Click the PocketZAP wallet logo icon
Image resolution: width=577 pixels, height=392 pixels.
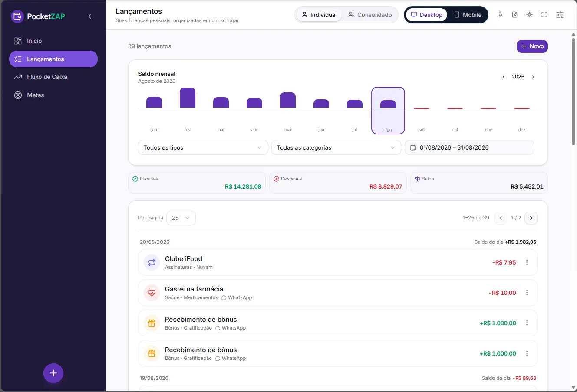(x=17, y=16)
